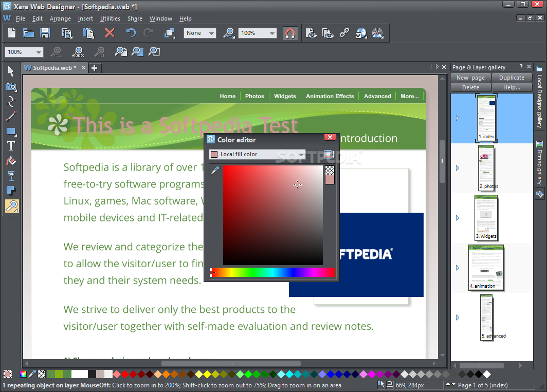The height and width of the screenshot is (392, 547).
Task: Click the New page button
Action: pos(470,78)
